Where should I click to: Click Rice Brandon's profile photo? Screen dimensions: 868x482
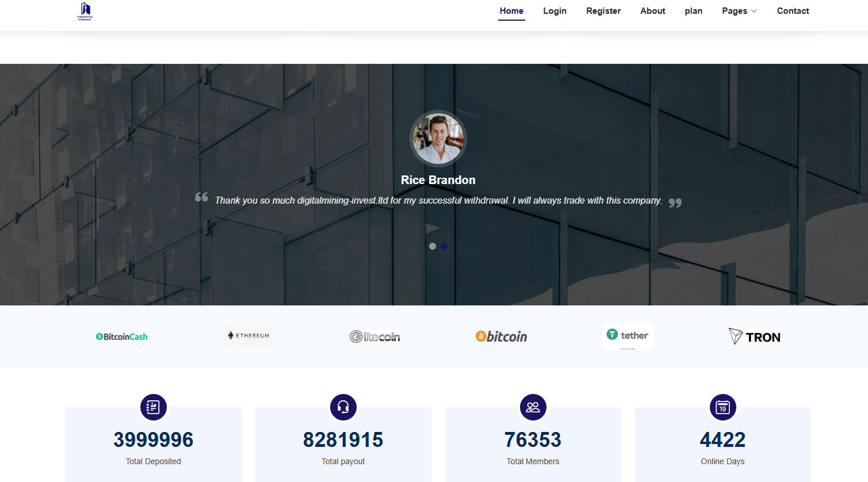[438, 139]
